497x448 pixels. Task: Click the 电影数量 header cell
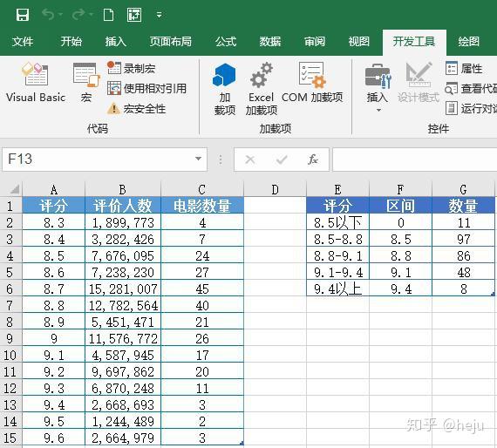pyautogui.click(x=202, y=206)
